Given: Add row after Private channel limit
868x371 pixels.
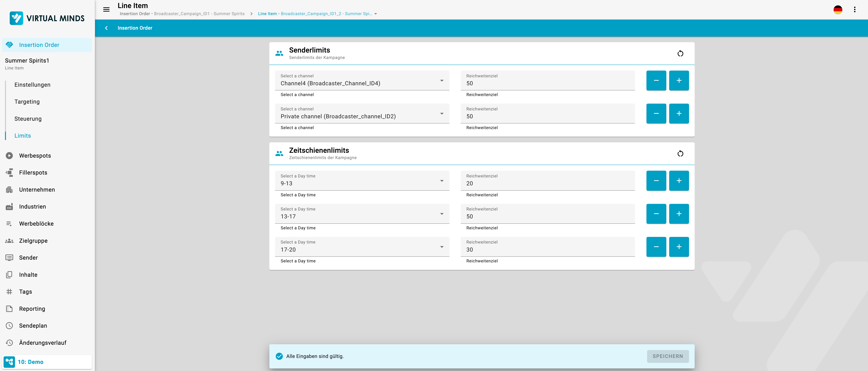Looking at the screenshot, I should pos(679,114).
